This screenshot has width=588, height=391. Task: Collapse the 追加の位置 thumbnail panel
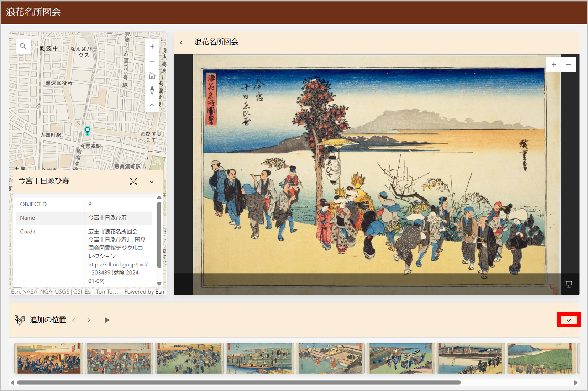(568, 320)
